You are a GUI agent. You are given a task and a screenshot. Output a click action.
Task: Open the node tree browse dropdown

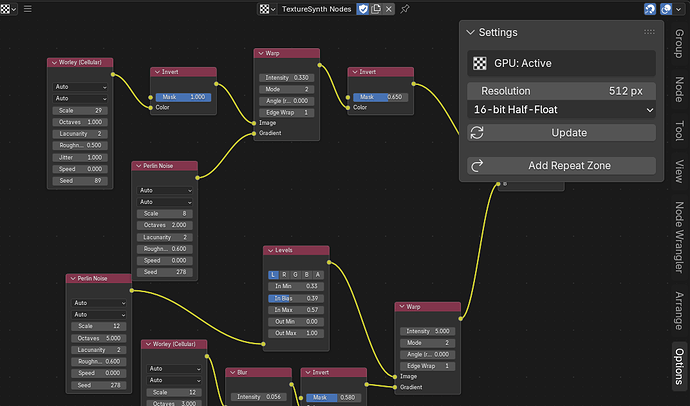(267, 9)
